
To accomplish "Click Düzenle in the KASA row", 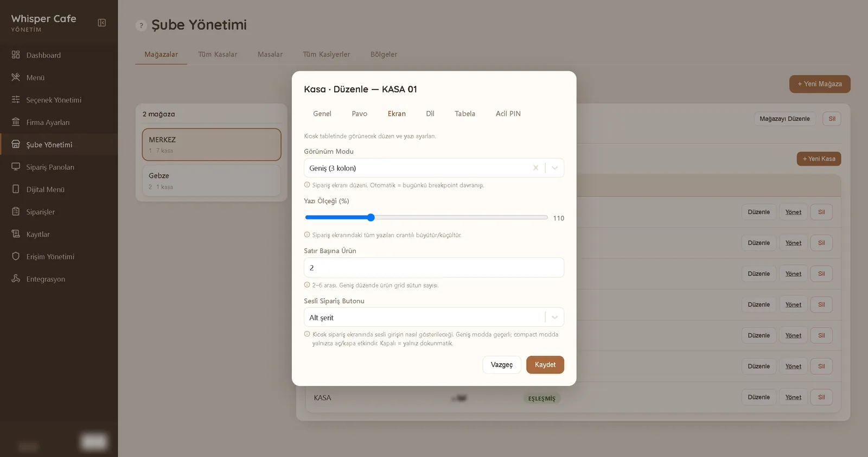I will point(759,397).
